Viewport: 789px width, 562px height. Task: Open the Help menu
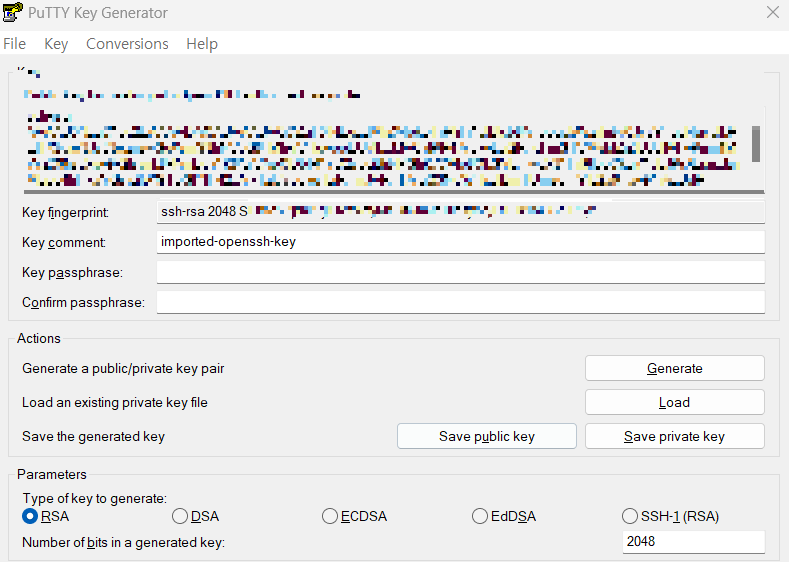pyautogui.click(x=202, y=44)
